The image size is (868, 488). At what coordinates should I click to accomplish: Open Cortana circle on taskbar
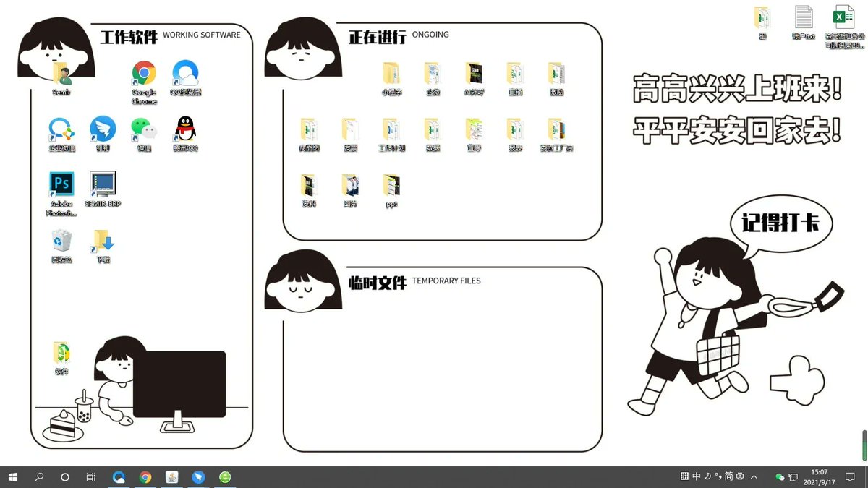65,477
